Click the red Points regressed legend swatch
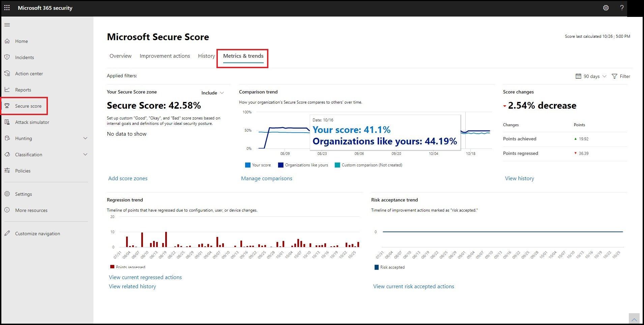This screenshot has width=644, height=325. coord(112,267)
